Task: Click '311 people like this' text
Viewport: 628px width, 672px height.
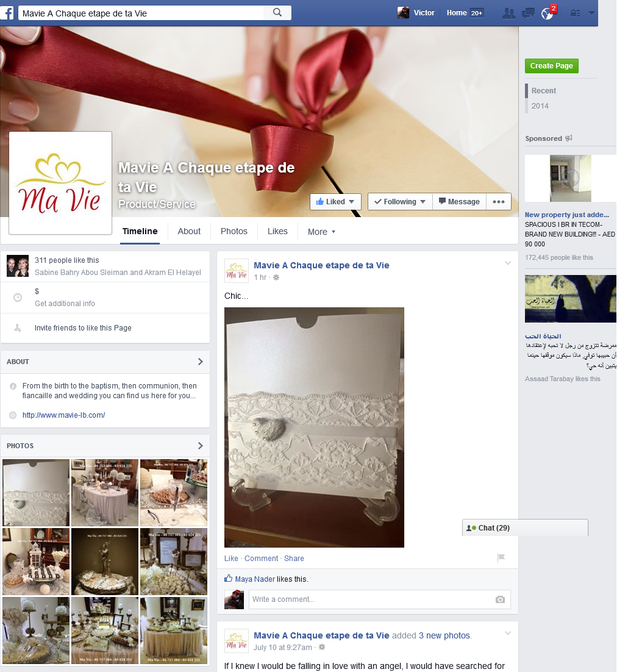Action: 67,260
